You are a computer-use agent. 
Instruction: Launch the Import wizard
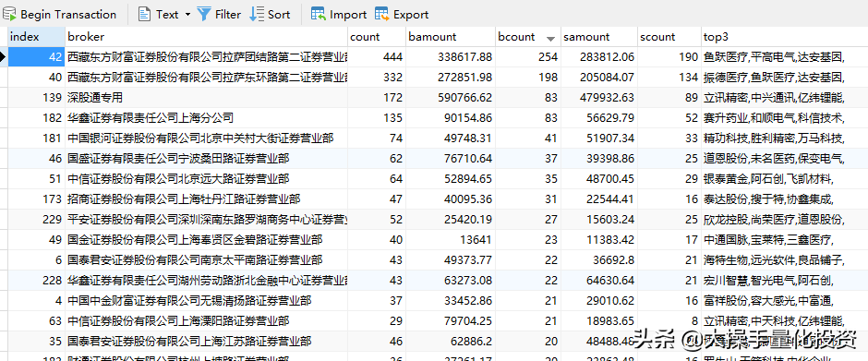point(339,15)
